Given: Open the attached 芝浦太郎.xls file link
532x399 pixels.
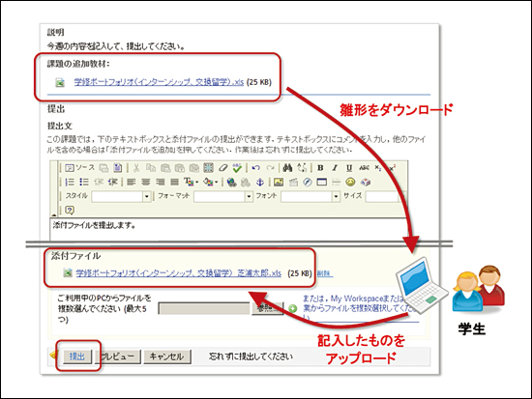Looking at the screenshot, I should [179, 272].
